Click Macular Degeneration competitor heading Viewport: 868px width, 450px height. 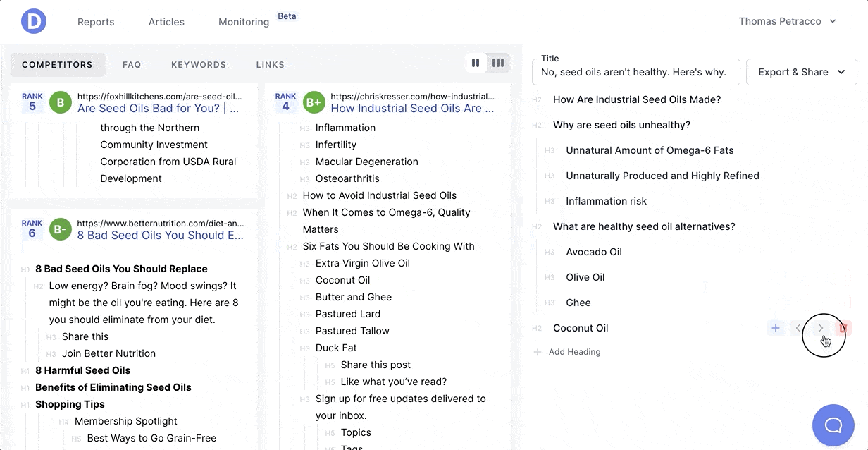[x=367, y=162]
